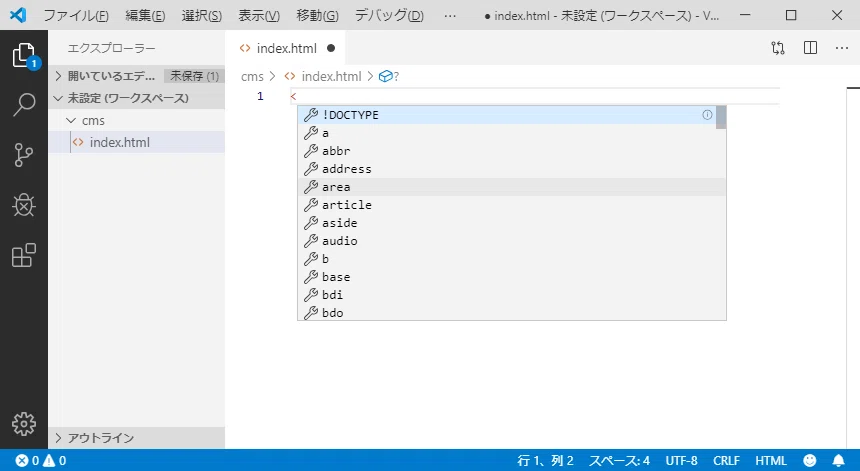Viewport: 860px width, 471px height.
Task: Click the index.html file icon in explorer
Action: point(78,143)
